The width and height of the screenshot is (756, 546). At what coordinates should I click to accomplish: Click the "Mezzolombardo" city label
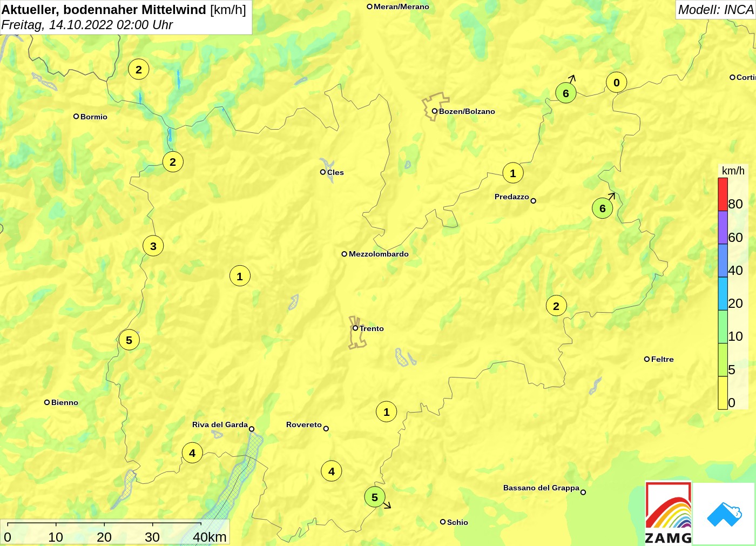tap(379, 254)
